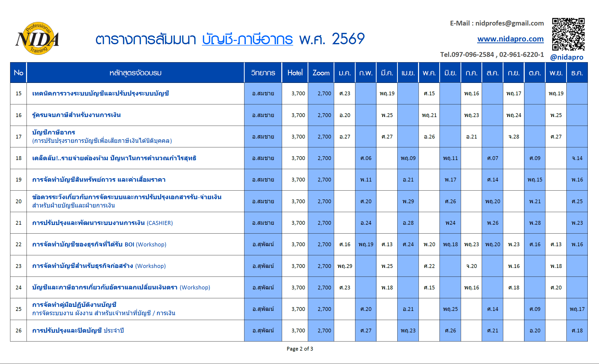The height and width of the screenshot is (364, 599).
Task: Select the Zoom column header
Action: (x=321, y=73)
